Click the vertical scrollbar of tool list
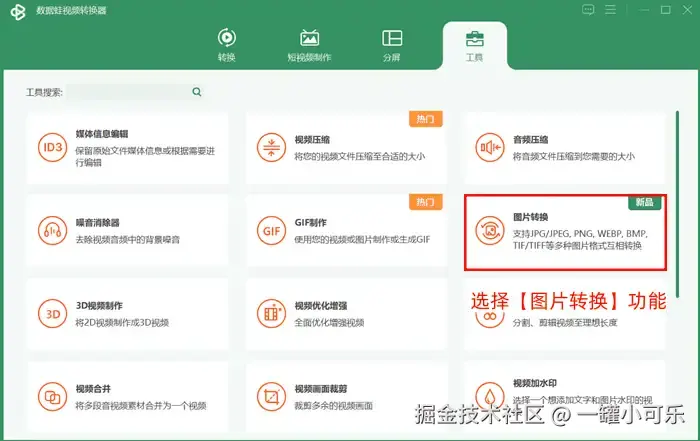Viewport: 700px width, 441px height. coord(677,204)
